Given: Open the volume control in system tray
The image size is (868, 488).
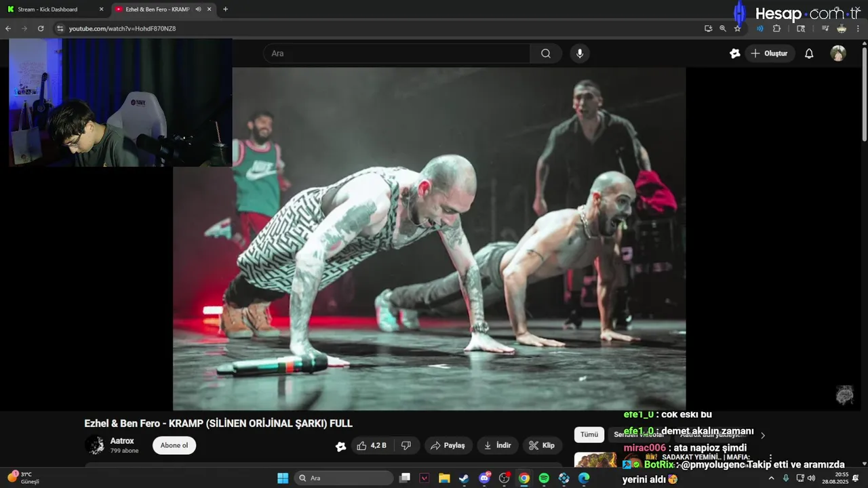Looking at the screenshot, I should click(x=812, y=478).
